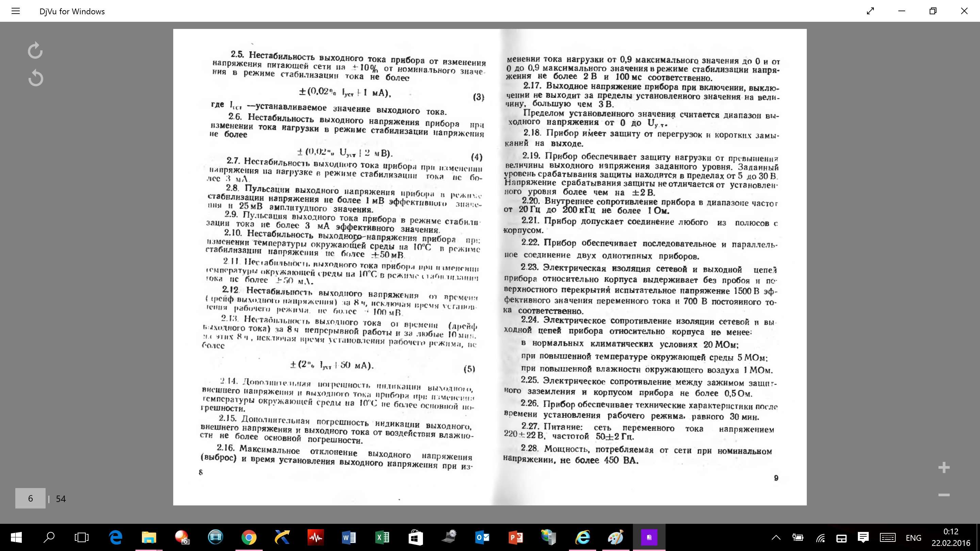The height and width of the screenshot is (551, 980).
Task: Rotate page clockwise
Action: [35, 51]
